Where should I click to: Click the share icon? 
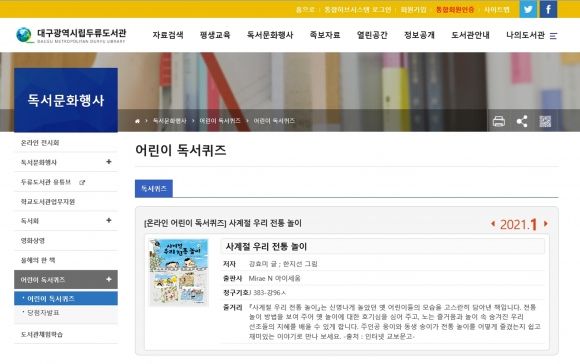[x=522, y=121]
